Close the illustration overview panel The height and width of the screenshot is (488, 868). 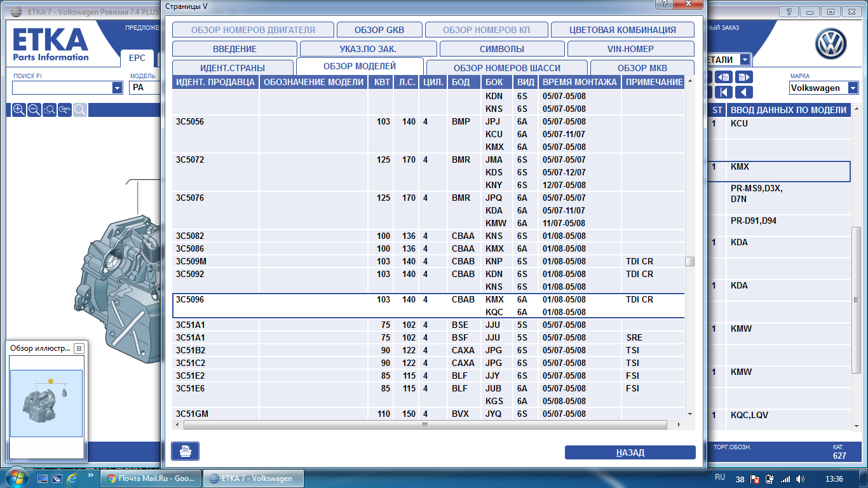(x=79, y=348)
